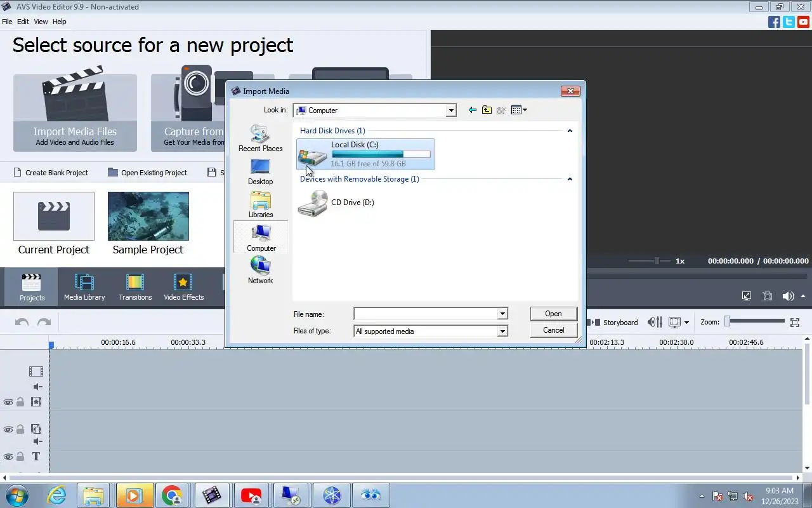Open dropdown arrow next to monitor icon
The width and height of the screenshot is (812, 508).
[x=686, y=323]
